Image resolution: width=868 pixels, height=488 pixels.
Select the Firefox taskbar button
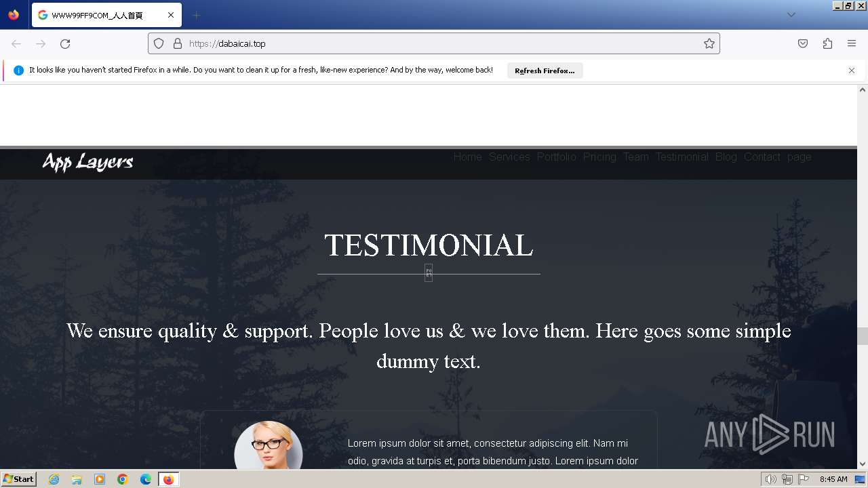(x=168, y=479)
